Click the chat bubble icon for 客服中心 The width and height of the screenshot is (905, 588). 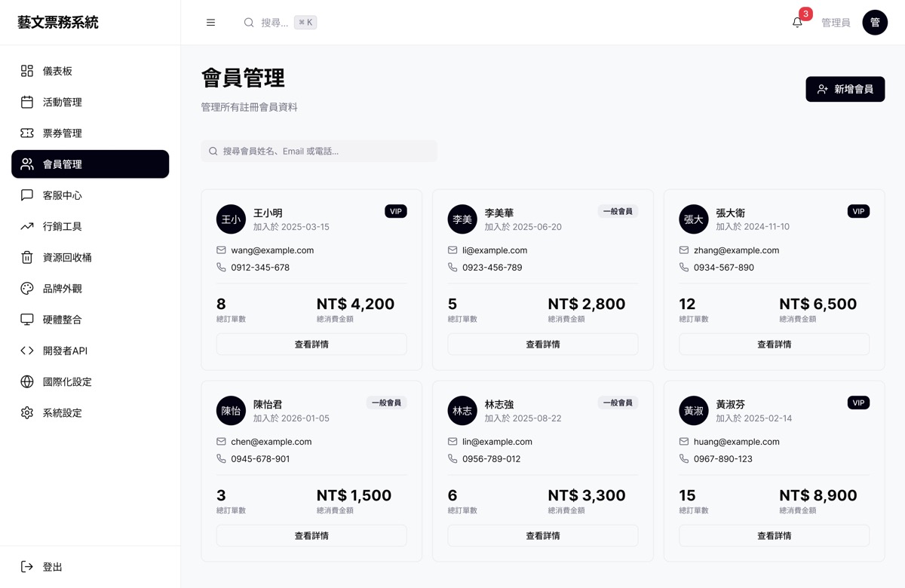(27, 195)
